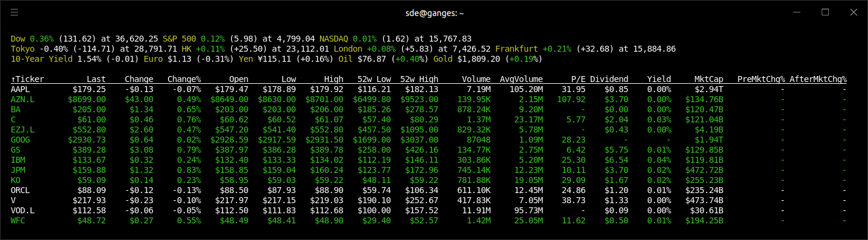Click the NASDAQ index label

pos(334,38)
